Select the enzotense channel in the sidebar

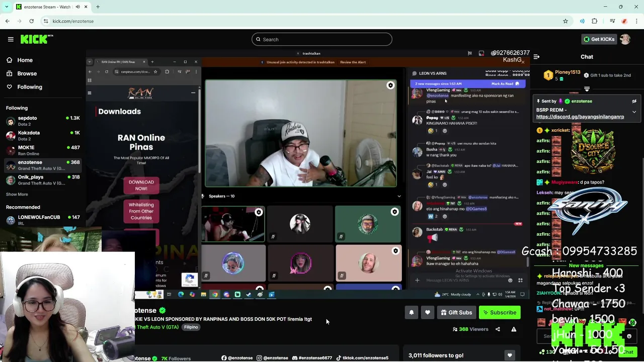(43, 165)
